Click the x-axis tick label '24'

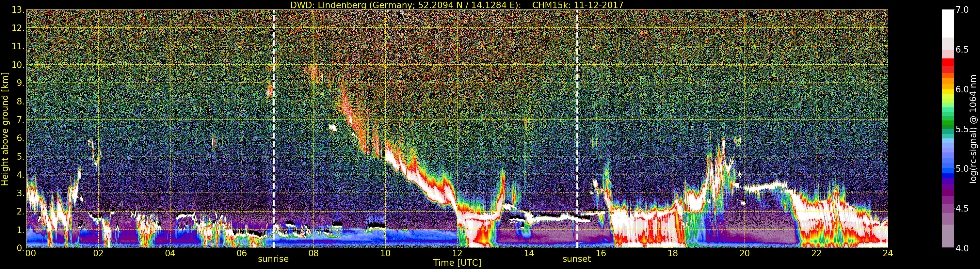point(888,253)
